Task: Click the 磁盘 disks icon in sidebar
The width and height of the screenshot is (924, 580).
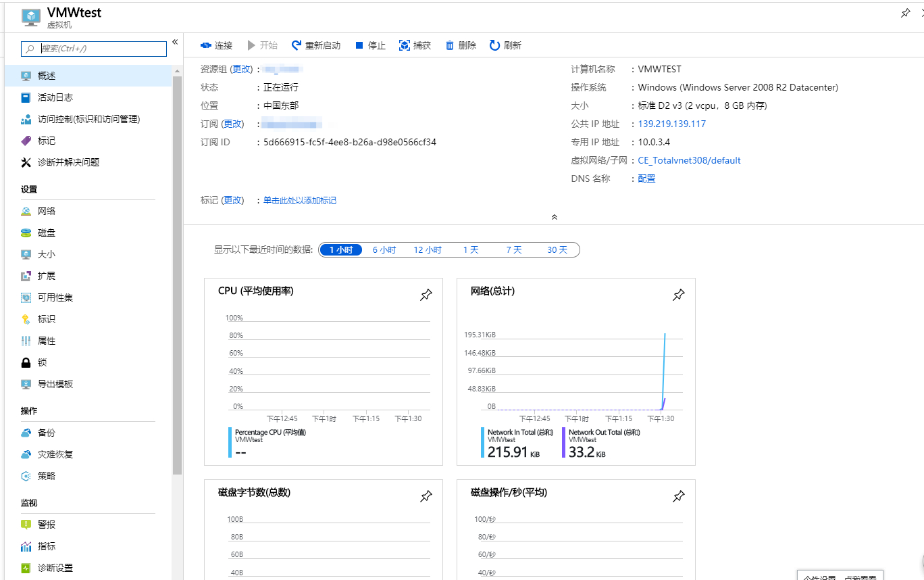Action: pos(26,233)
